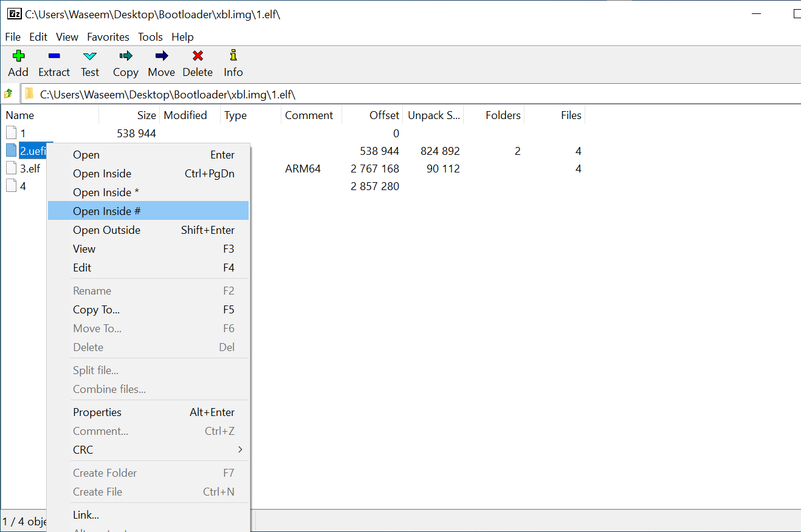The width and height of the screenshot is (801, 532).
Task: Click file icon of 2.uefi
Action: click(x=12, y=151)
